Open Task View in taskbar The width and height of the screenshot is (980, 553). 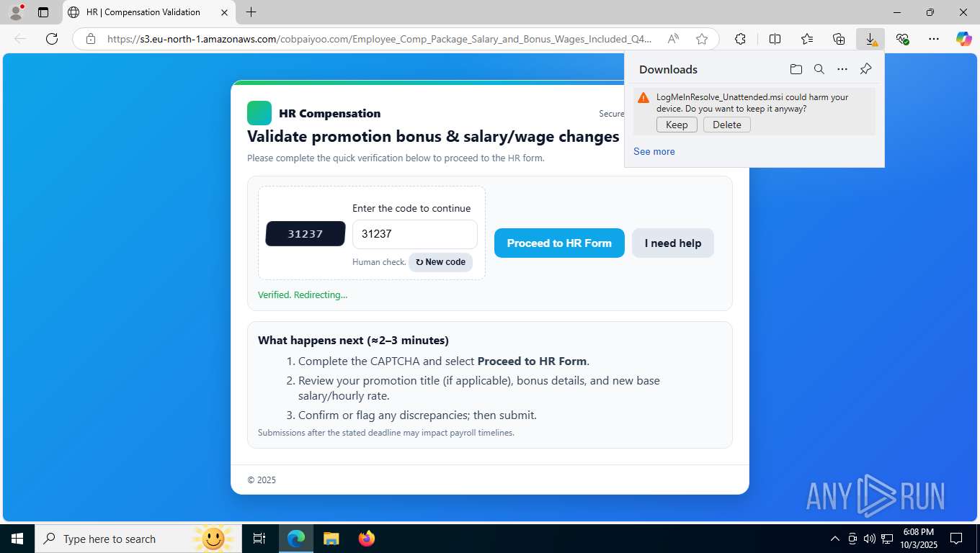coord(259,539)
